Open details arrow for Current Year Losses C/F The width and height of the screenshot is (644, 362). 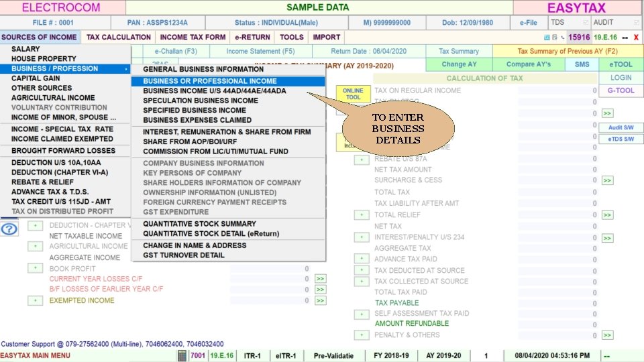coord(321,279)
